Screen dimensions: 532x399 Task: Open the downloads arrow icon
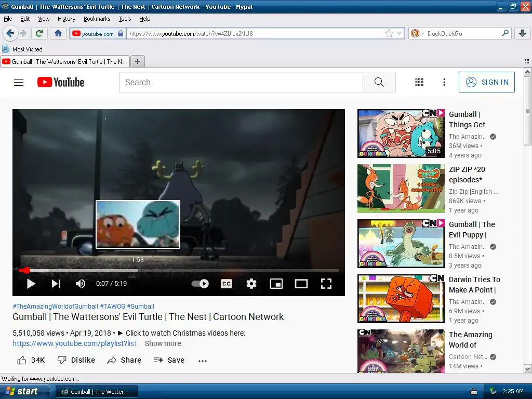pos(523,33)
